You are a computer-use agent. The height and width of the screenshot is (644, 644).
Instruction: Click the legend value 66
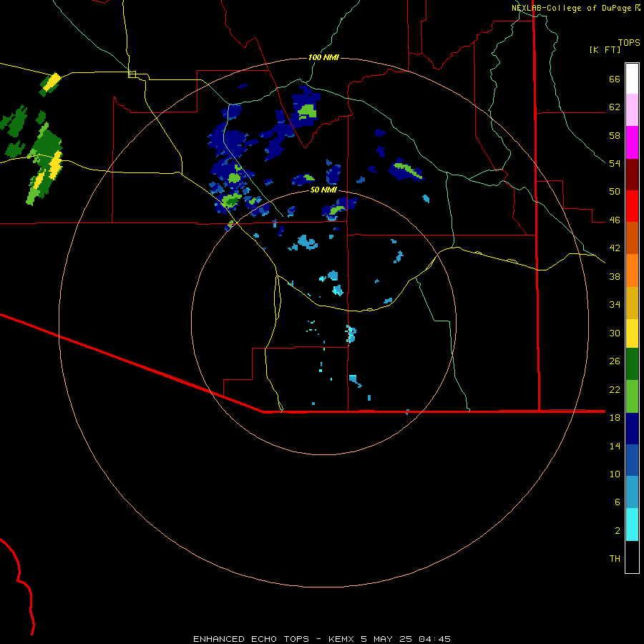tap(615, 79)
